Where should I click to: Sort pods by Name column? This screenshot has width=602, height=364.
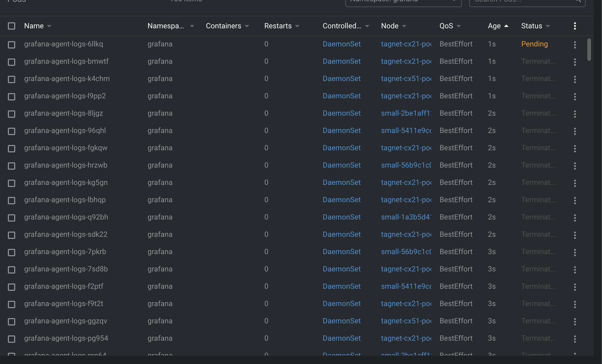(x=38, y=26)
